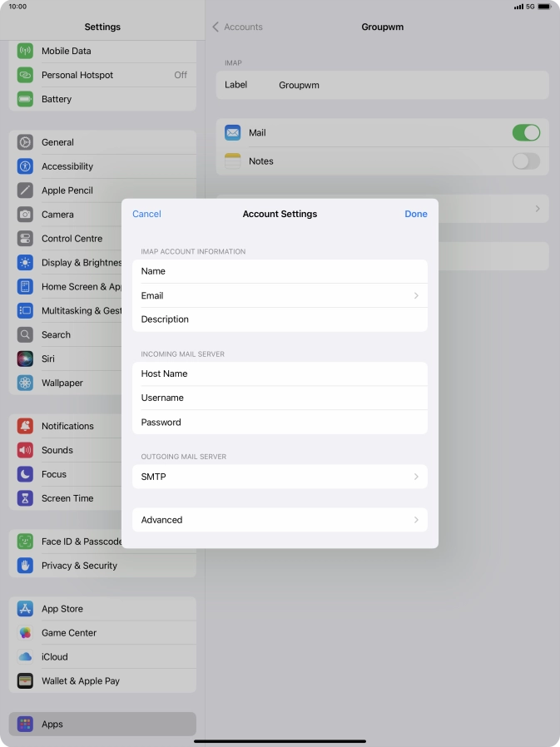Disable the Mail toggle switch
560x747 pixels.
[x=525, y=133]
